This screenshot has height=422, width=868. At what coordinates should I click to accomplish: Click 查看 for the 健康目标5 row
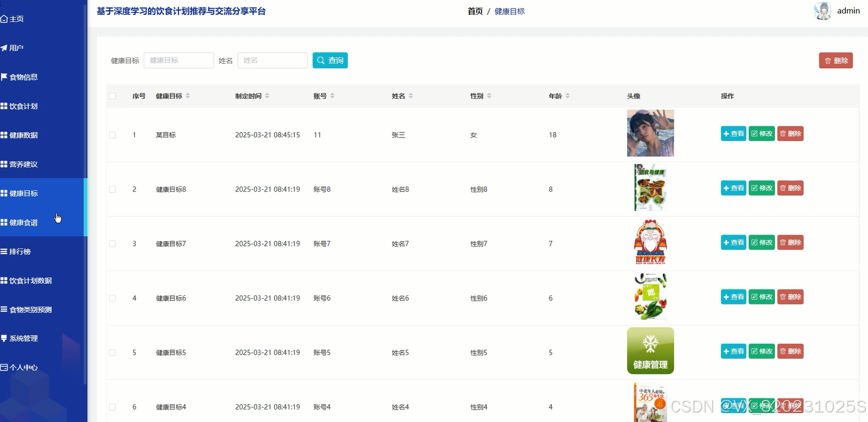734,352
